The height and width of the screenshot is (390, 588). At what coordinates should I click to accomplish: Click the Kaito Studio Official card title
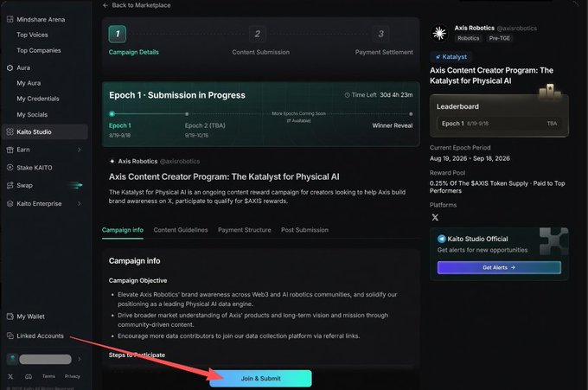coord(477,239)
